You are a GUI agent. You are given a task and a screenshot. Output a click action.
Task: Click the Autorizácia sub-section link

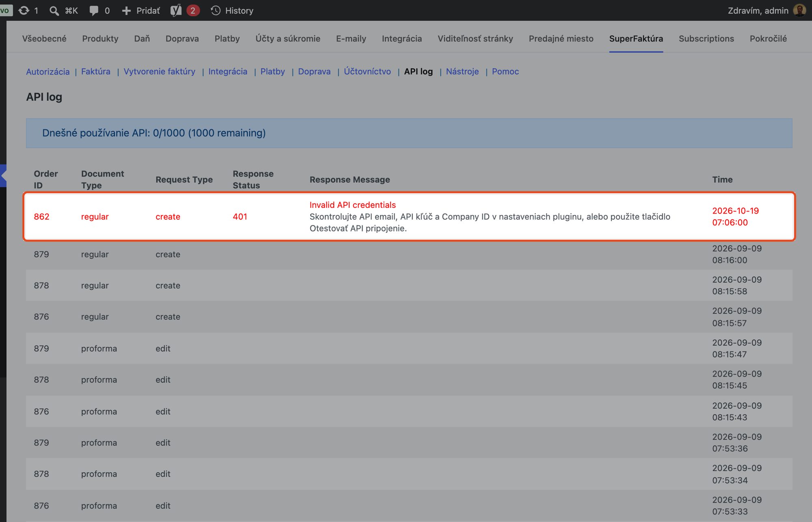(x=48, y=71)
